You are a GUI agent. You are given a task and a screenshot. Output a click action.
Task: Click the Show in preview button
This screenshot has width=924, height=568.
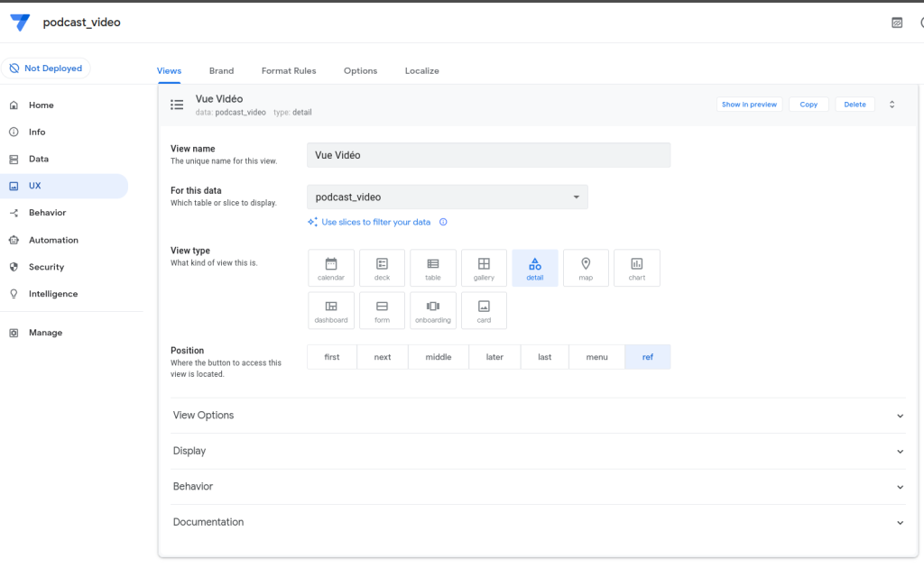tap(750, 105)
